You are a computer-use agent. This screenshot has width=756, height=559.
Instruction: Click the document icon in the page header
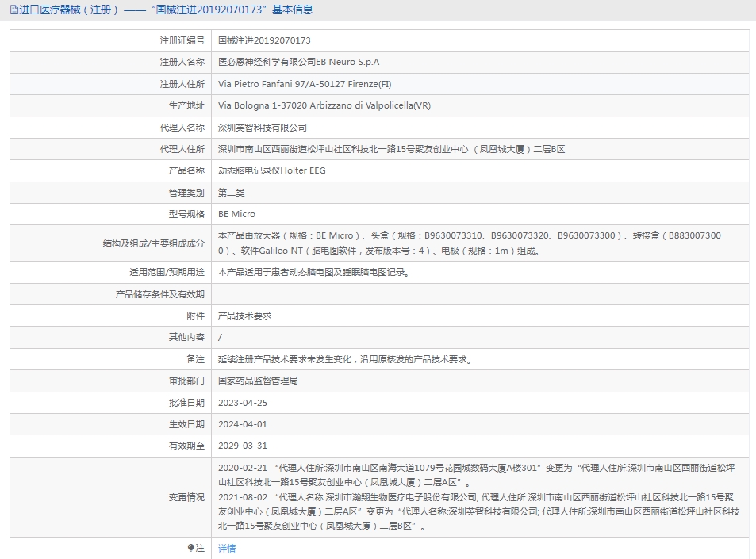click(x=14, y=10)
